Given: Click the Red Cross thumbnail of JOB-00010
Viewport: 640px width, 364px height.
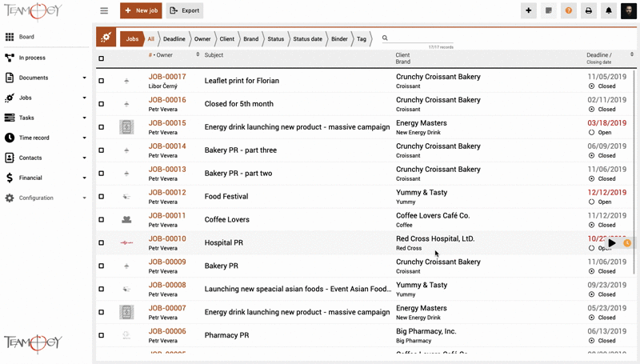Looking at the screenshot, I should [126, 243].
